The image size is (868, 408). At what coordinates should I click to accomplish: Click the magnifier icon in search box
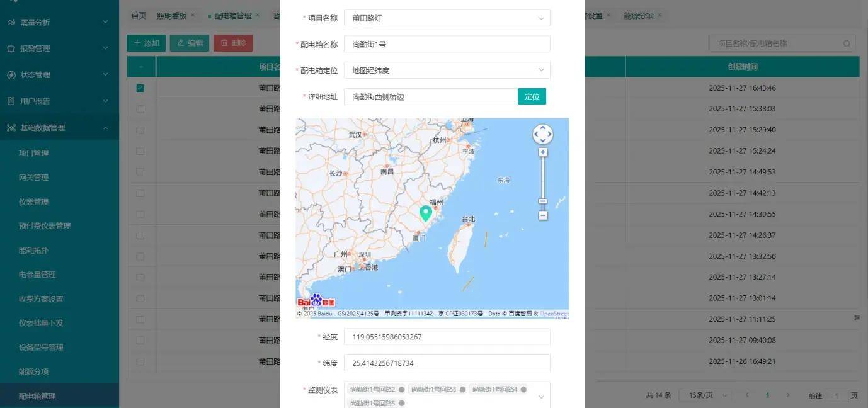coord(847,43)
